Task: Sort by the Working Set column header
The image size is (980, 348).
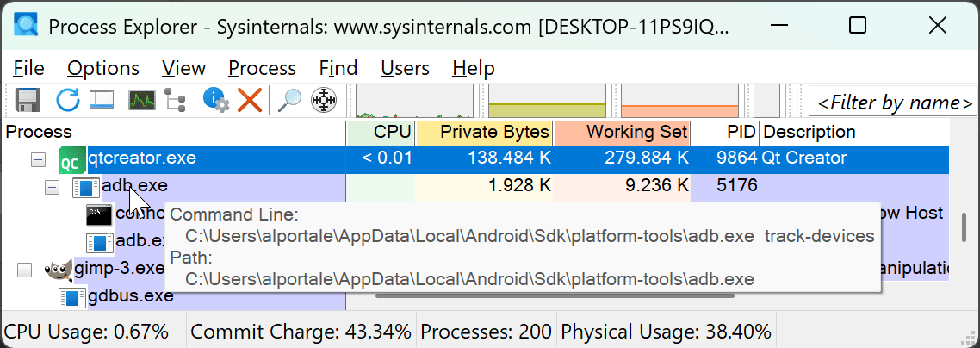Action: point(621,133)
